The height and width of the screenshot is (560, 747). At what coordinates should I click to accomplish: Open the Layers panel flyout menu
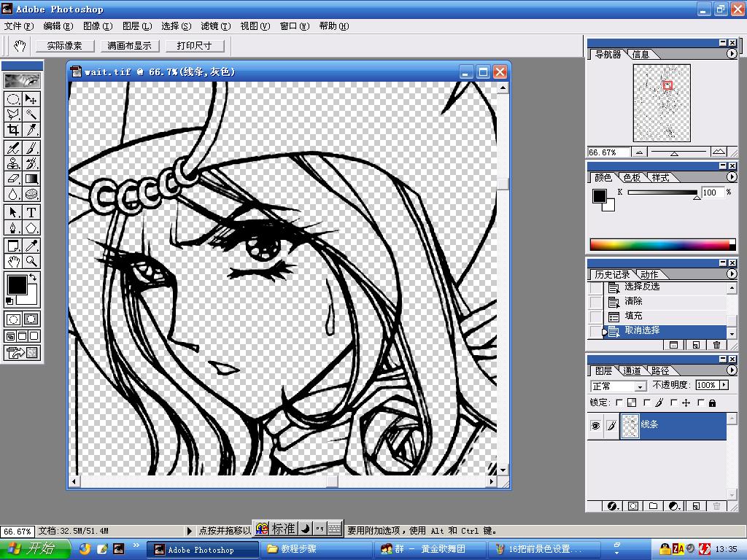click(732, 370)
